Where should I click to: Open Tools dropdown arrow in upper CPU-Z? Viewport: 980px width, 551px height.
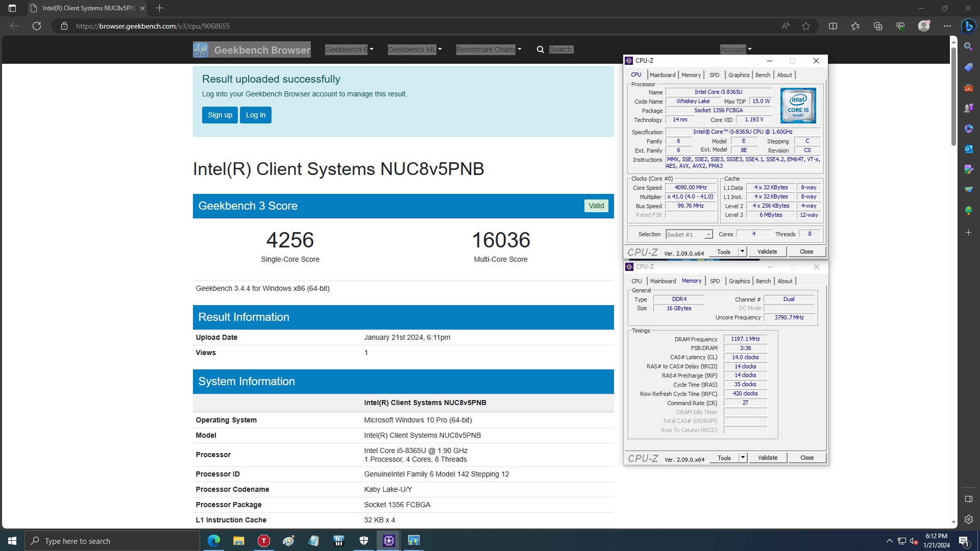742,252
